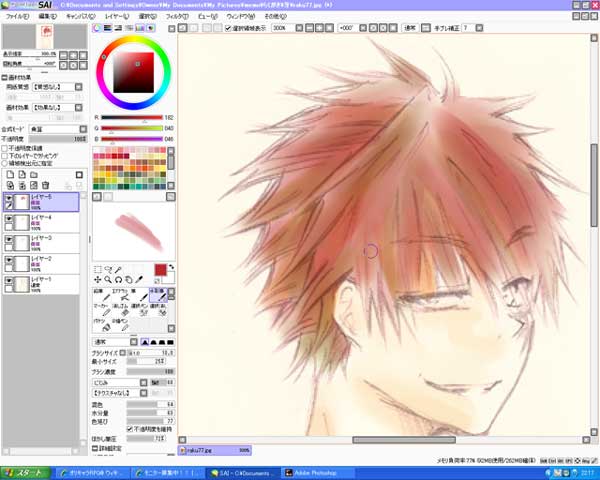This screenshot has width=600, height=480.
Task: Show the color wheel panel
Action: [97, 28]
